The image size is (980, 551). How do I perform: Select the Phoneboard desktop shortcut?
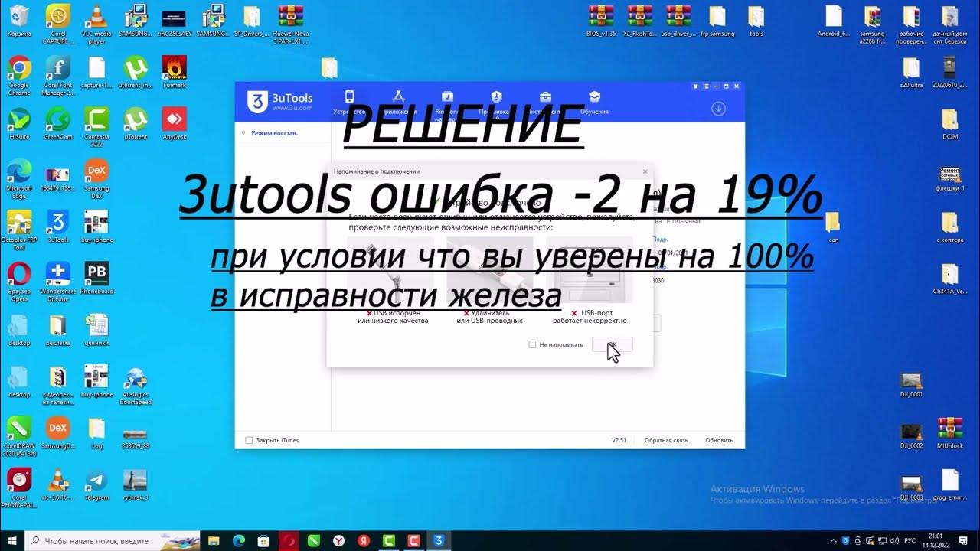96,278
